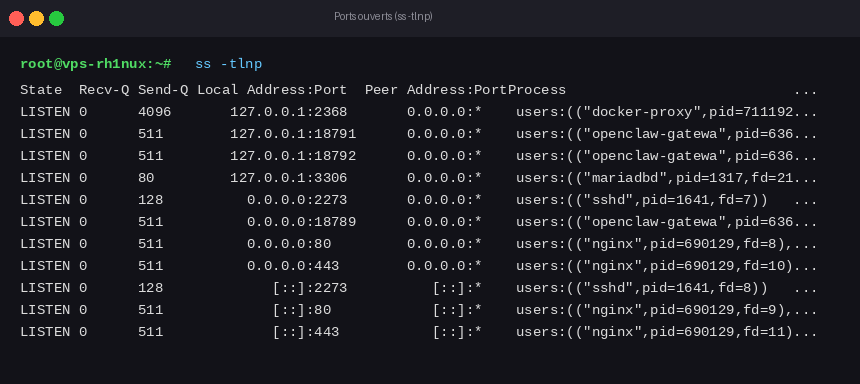
Task: Click the sshd pid=1641,fd=8 process entry
Action: pos(642,288)
